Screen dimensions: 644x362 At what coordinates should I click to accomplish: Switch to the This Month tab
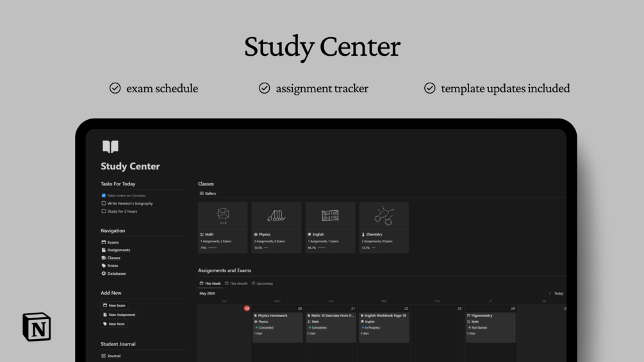(236, 283)
